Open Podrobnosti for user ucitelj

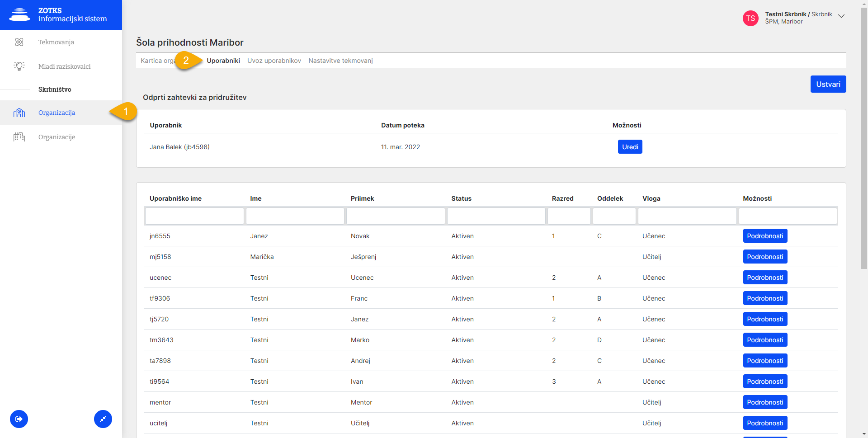(x=765, y=423)
